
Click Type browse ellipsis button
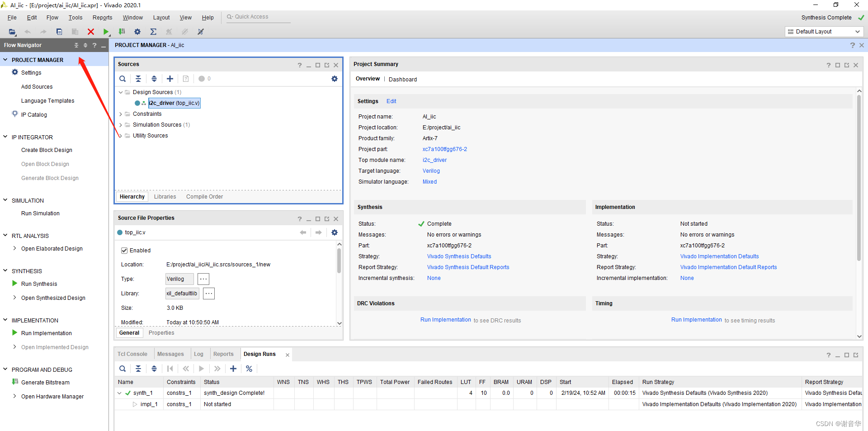[x=203, y=279]
